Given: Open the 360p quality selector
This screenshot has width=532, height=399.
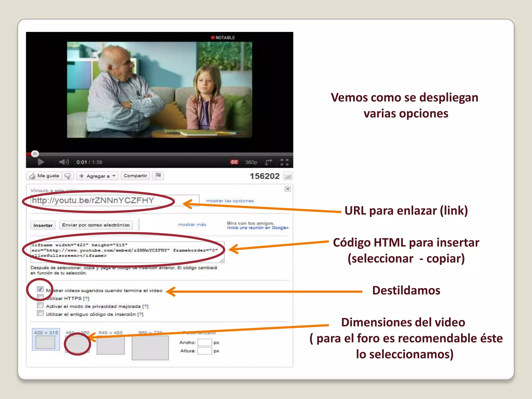Looking at the screenshot, I should click(x=251, y=162).
